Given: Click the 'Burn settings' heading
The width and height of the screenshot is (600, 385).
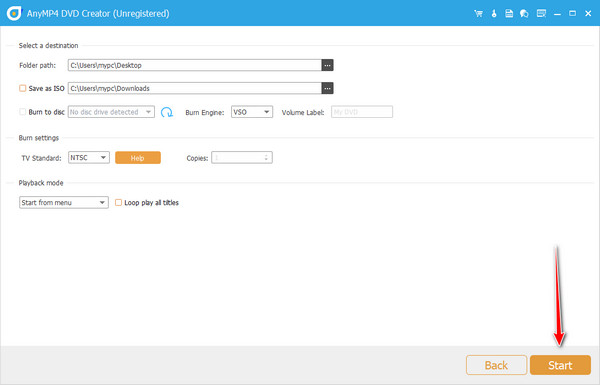Looking at the screenshot, I should [39, 138].
